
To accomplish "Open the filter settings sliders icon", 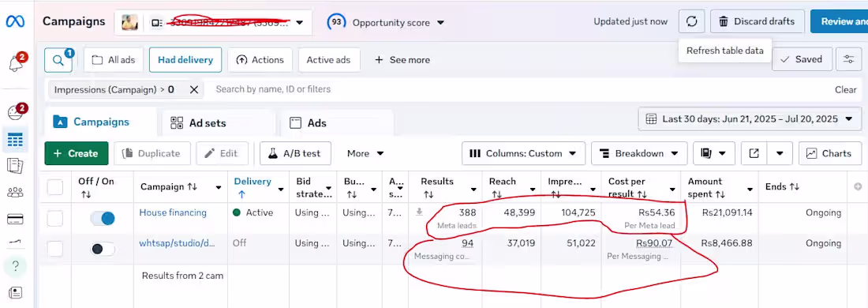I will (848, 59).
